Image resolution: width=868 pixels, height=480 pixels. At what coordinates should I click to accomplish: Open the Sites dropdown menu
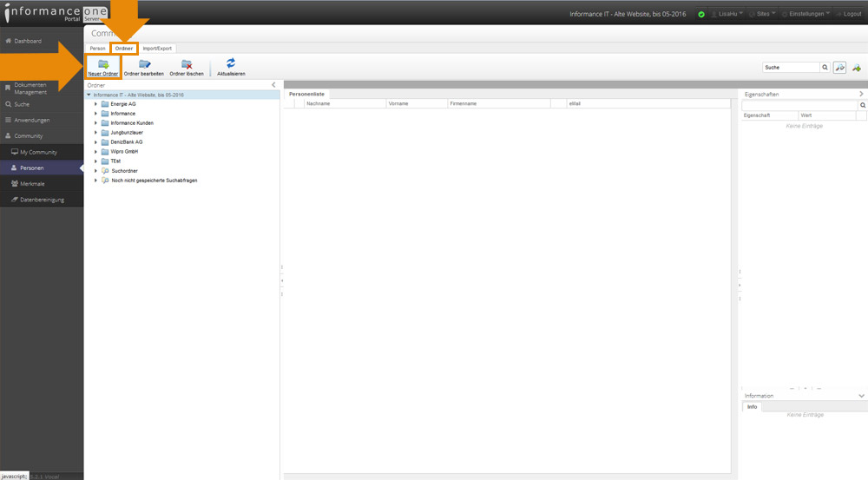point(763,14)
